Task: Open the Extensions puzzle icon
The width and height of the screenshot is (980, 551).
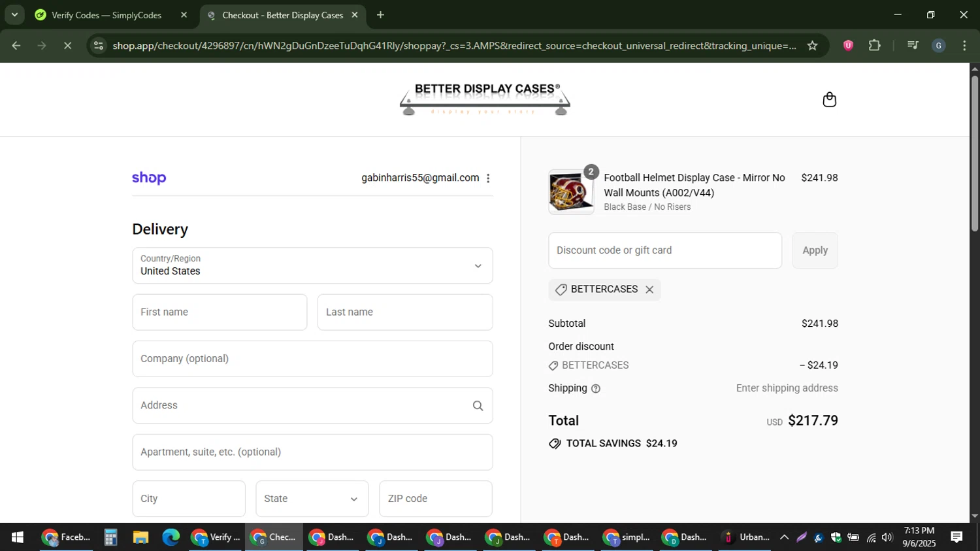Action: (x=874, y=46)
